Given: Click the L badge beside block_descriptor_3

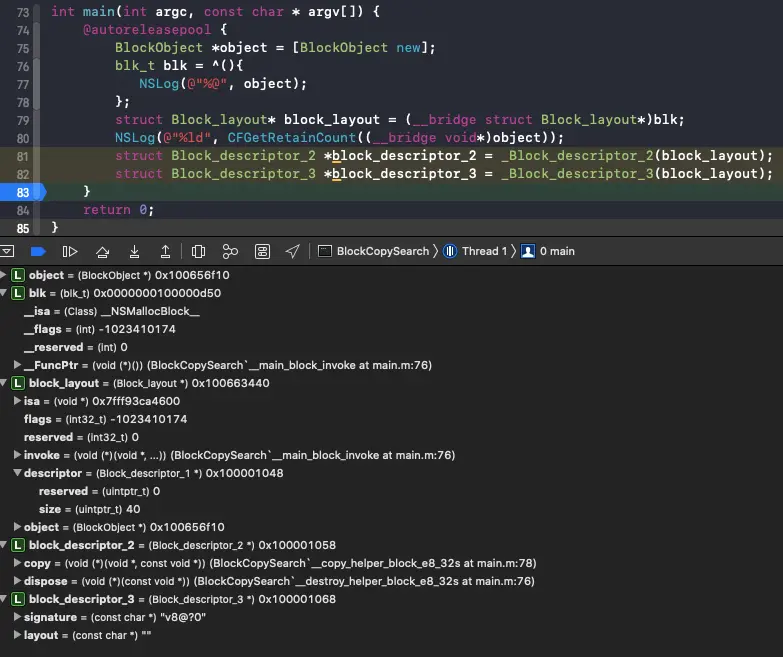Looking at the screenshot, I should click(18, 599).
